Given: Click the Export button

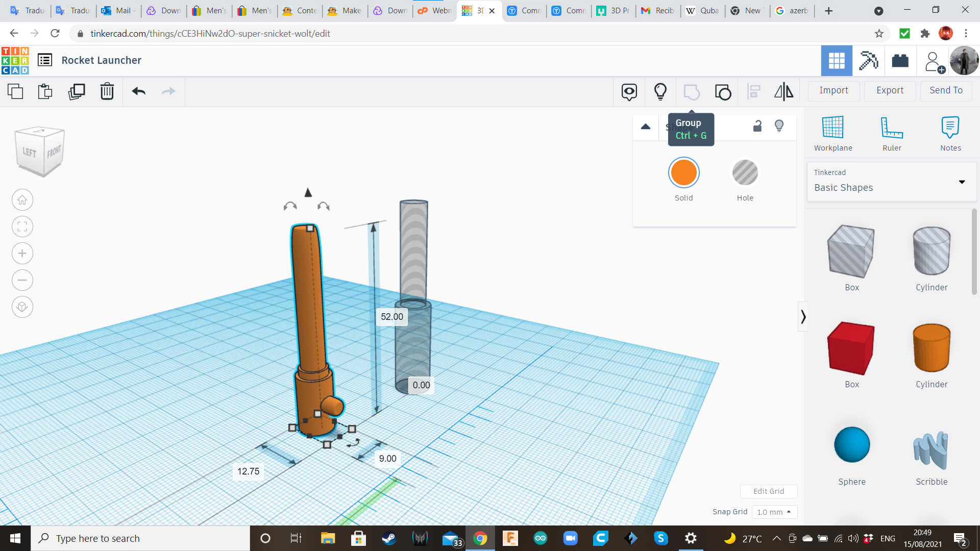Looking at the screenshot, I should point(890,90).
